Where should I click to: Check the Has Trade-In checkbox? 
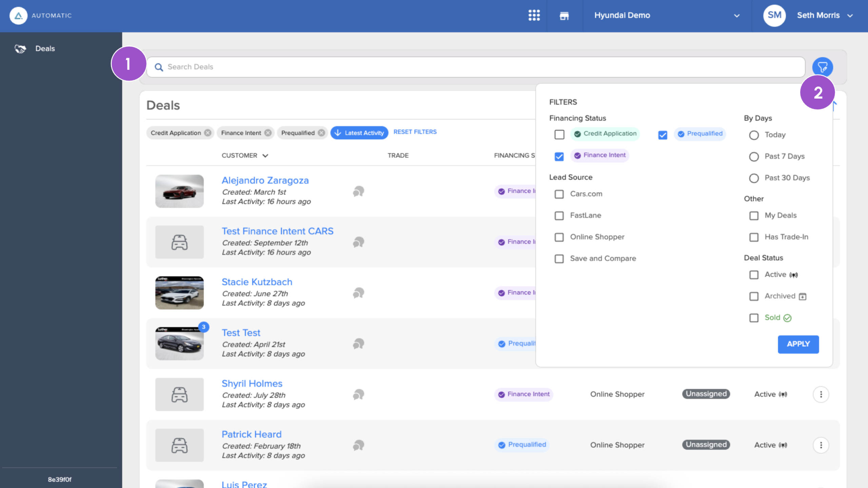754,237
